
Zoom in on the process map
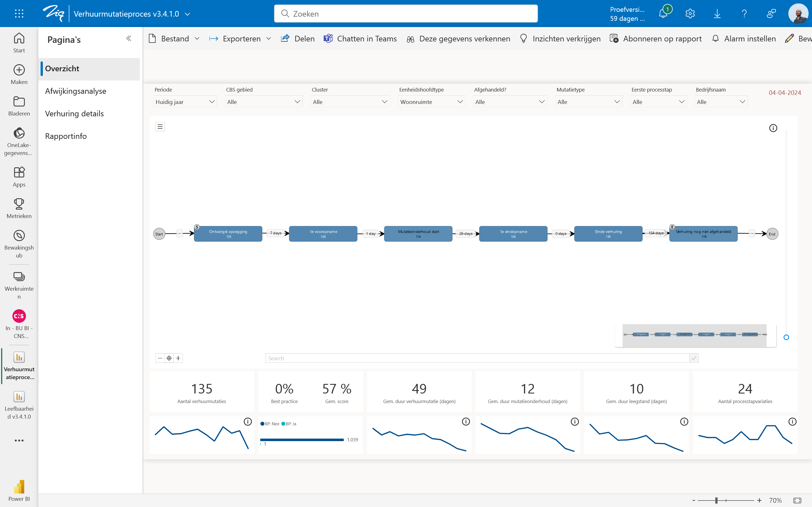[178, 358]
